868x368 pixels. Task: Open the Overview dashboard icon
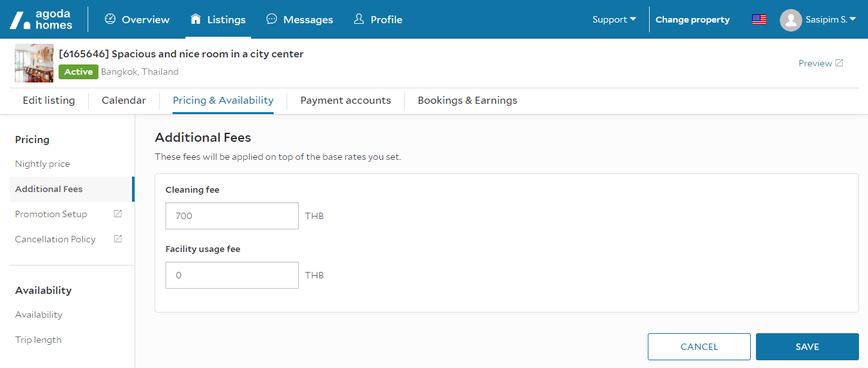coord(110,19)
